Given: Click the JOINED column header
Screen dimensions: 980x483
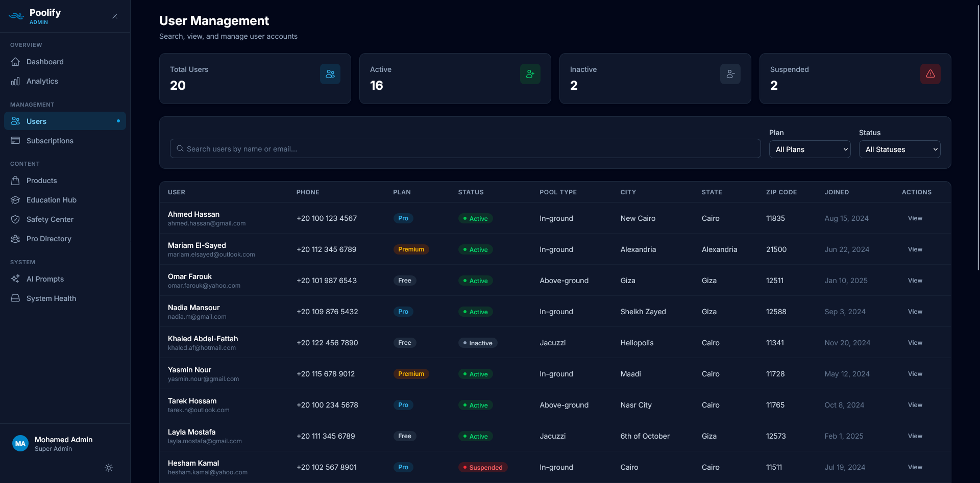Looking at the screenshot, I should point(837,192).
